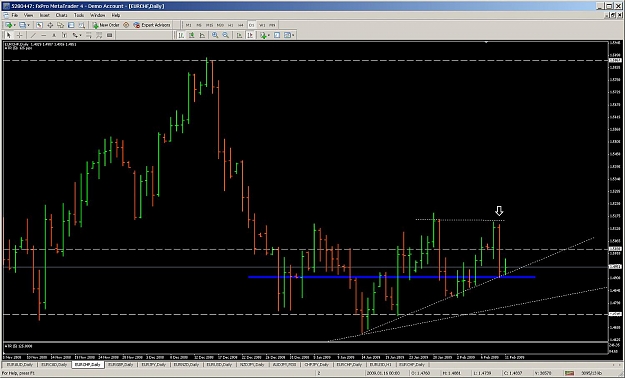Image resolution: width=625 pixels, height=378 pixels.
Task: Expand the arrows tool dropdown
Action: click(81, 35)
